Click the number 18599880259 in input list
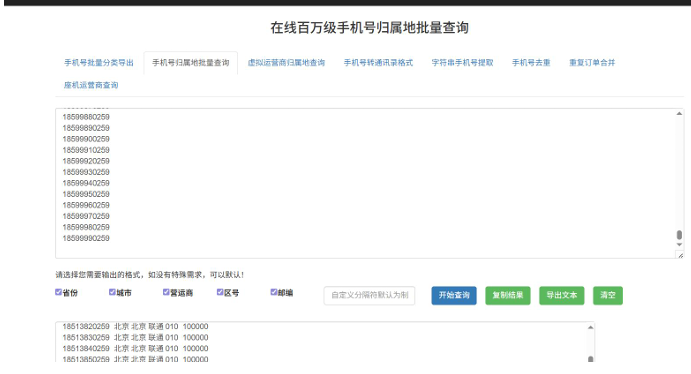Image resolution: width=691 pixels, height=374 pixels. coord(86,117)
